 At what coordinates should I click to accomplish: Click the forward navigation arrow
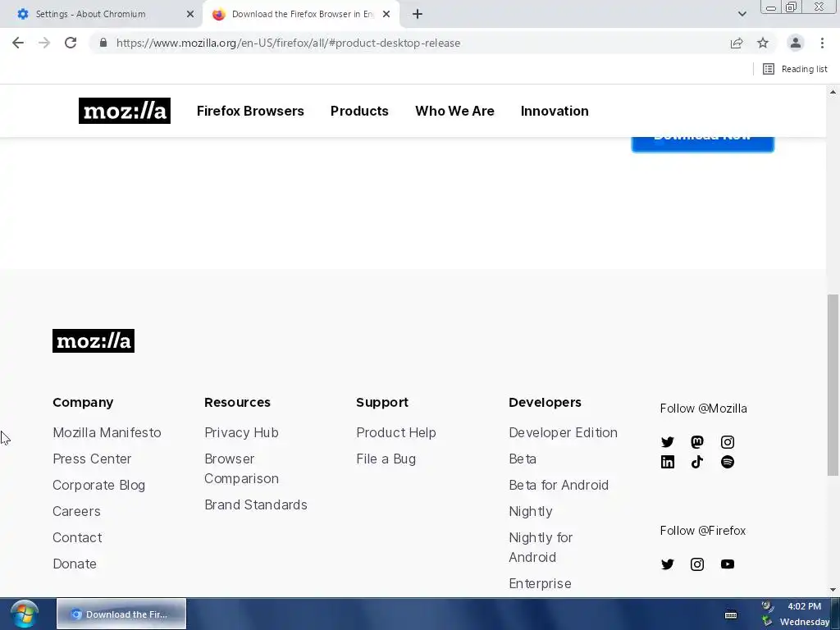coord(44,43)
